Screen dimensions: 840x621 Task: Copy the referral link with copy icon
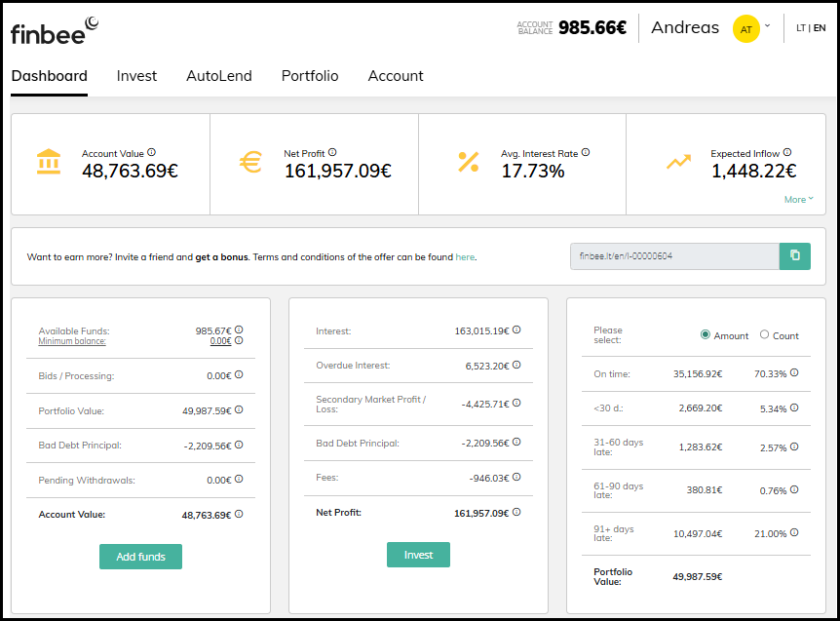coord(794,256)
